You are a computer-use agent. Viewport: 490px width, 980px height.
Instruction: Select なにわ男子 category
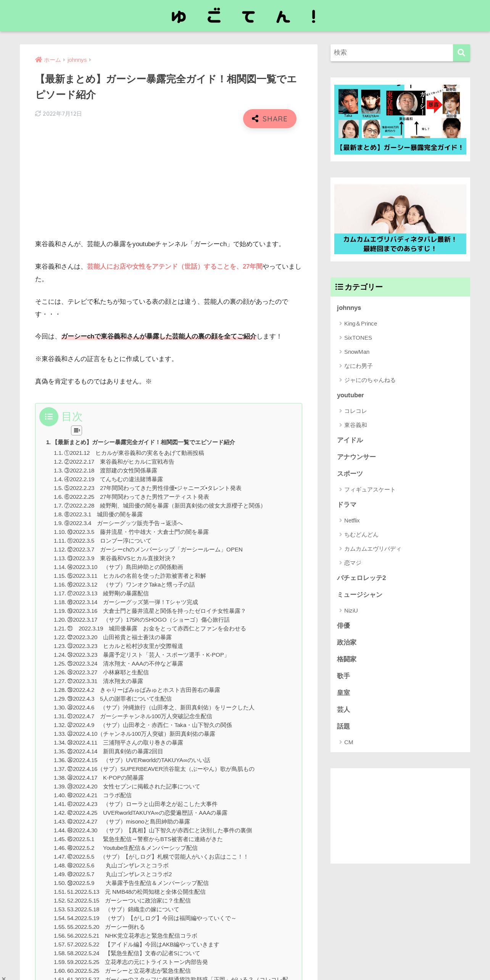click(358, 366)
